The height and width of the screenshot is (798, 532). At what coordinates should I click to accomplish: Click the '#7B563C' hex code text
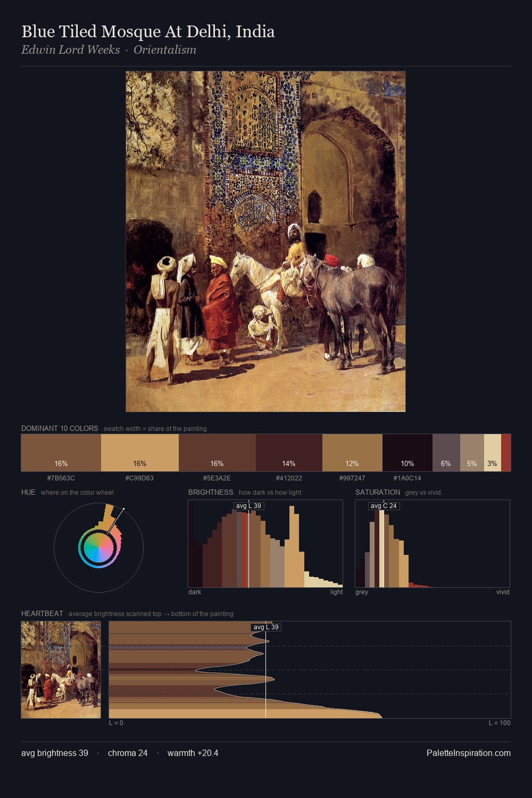tap(61, 478)
